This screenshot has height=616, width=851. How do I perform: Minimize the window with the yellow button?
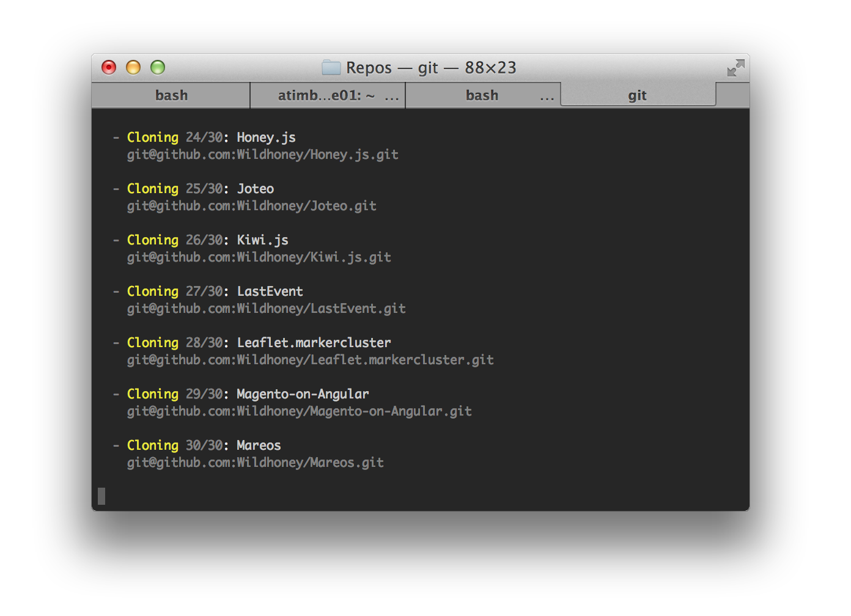[x=133, y=67]
